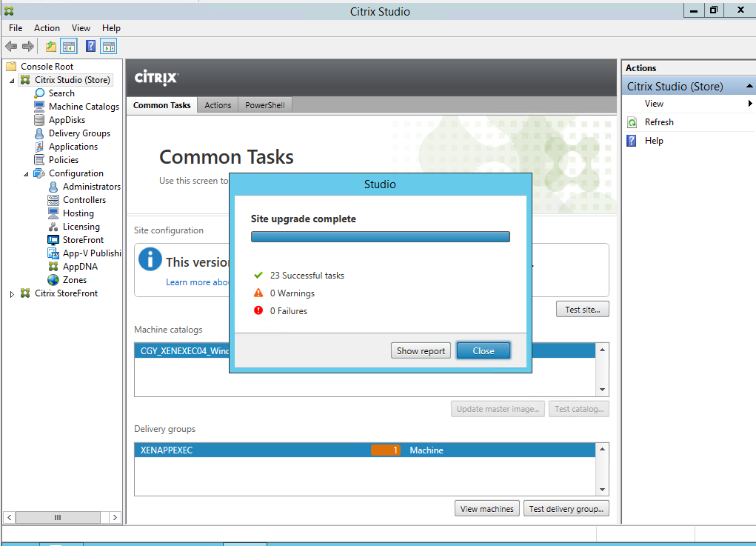
Task: Click the tree pane horizontal scrollbar thumb
Action: tap(57, 517)
